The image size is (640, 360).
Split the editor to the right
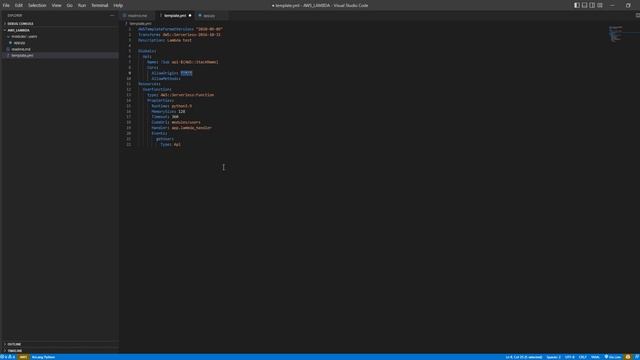coord(638,16)
